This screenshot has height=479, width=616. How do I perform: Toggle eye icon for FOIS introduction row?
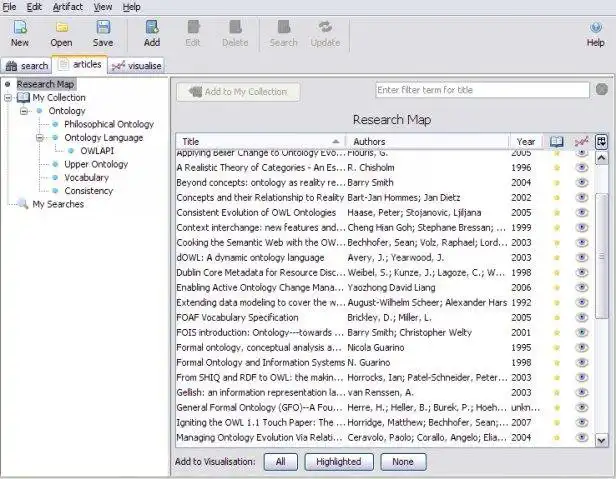582,332
